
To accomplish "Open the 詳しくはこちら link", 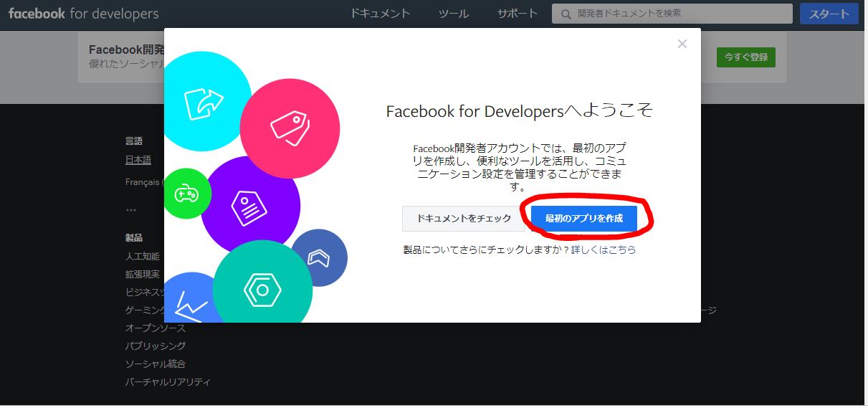I will [x=604, y=250].
